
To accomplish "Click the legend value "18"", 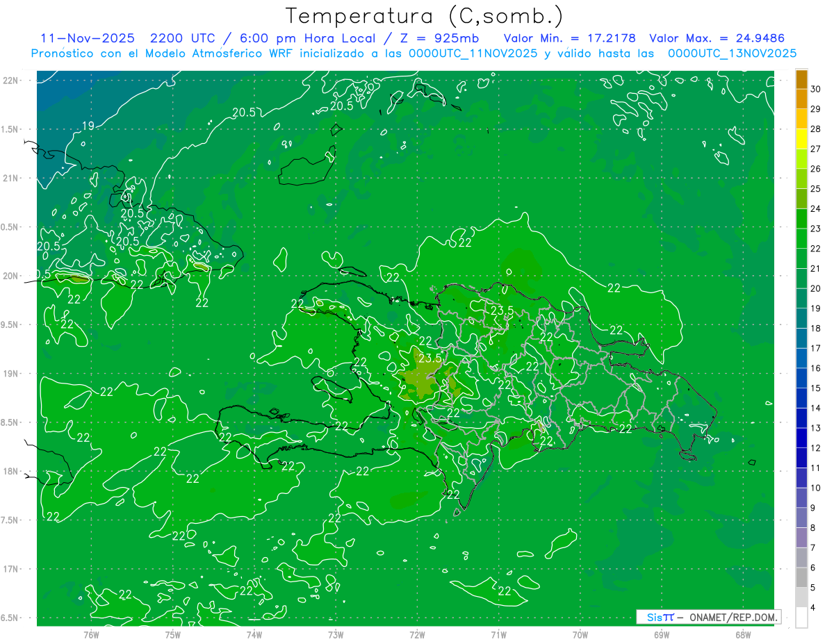I will point(816,328).
